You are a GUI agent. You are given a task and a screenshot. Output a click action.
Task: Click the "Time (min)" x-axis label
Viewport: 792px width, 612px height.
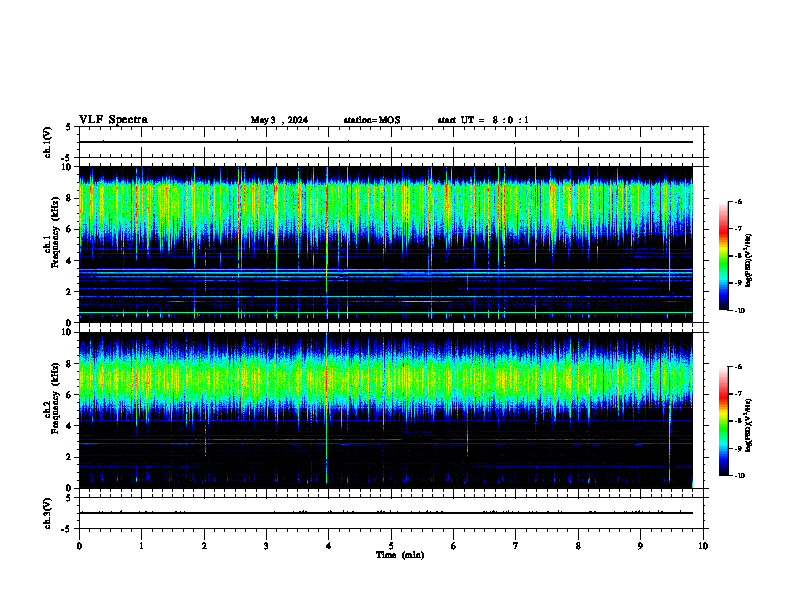click(400, 555)
